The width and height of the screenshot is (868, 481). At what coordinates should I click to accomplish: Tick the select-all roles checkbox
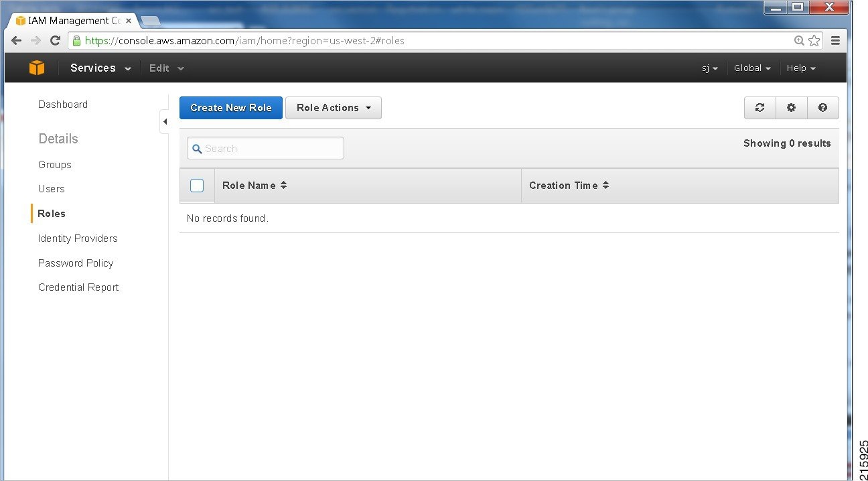coord(197,186)
